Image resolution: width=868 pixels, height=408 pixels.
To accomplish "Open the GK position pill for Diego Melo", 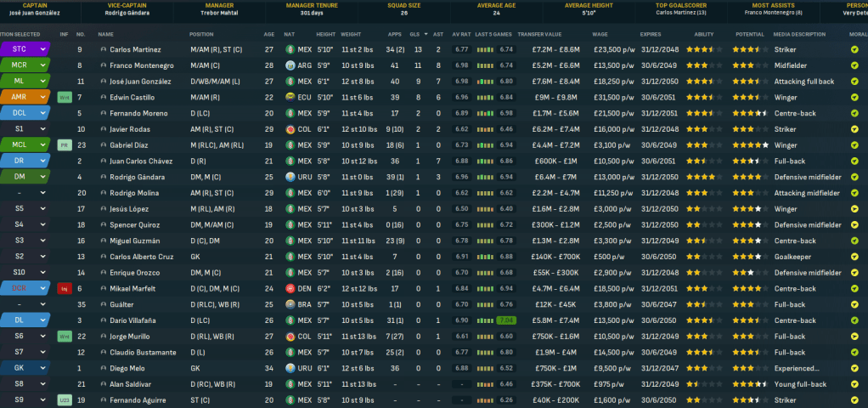I will (x=25, y=368).
